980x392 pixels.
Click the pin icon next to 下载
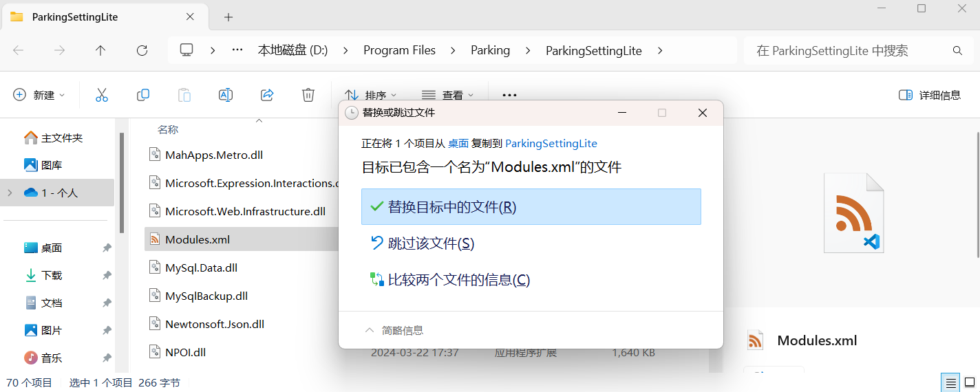coord(107,275)
